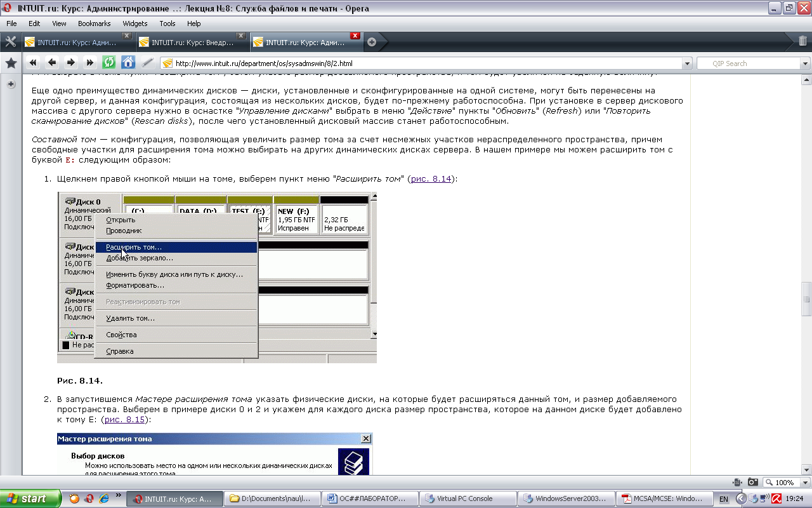Open the Tools menu
This screenshot has height=508, width=812.
167,23
